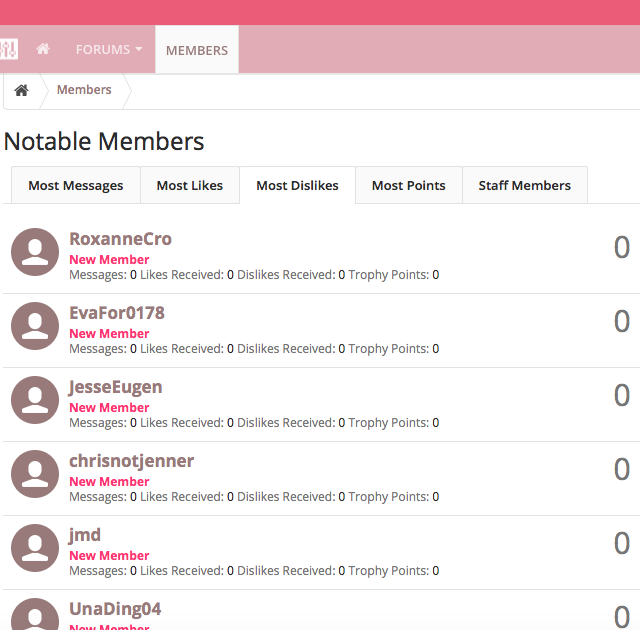This screenshot has height=630, width=640.
Task: Open the EvaFor0178 username link
Action: pyautogui.click(x=116, y=313)
